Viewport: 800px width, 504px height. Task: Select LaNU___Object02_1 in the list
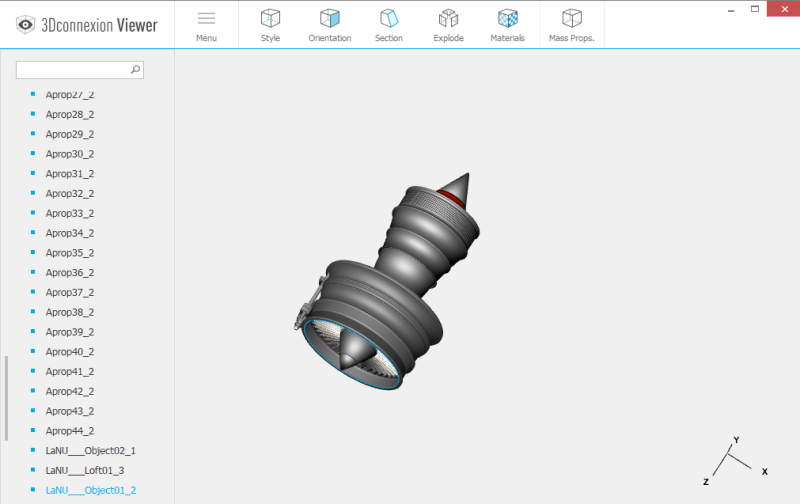tap(90, 450)
